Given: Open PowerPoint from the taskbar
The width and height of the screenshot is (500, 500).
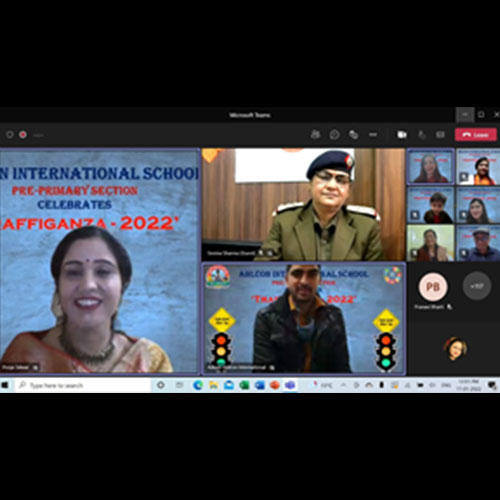Looking at the screenshot, I should click(x=275, y=385).
